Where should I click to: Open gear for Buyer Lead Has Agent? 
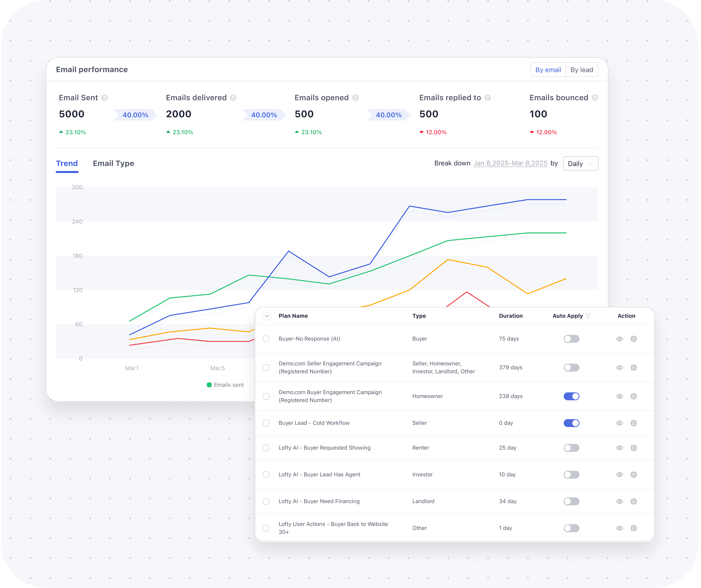pos(634,475)
